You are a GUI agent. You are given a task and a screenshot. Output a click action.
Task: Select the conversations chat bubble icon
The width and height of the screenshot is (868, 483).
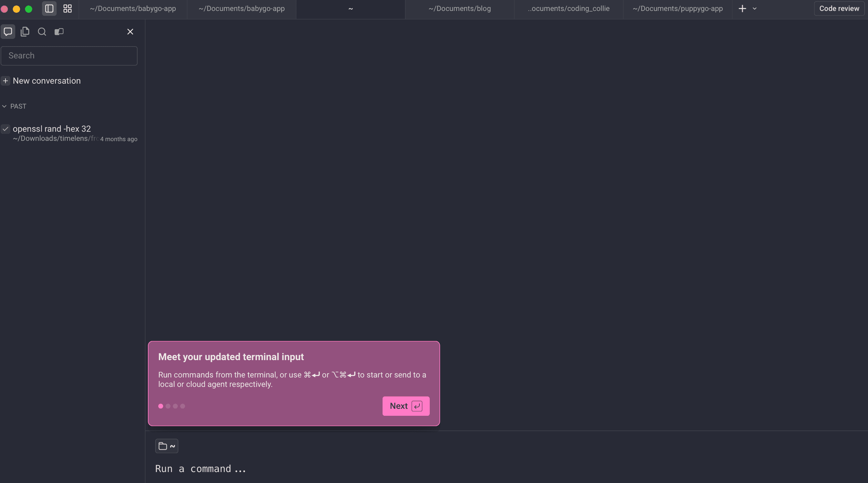[8, 32]
